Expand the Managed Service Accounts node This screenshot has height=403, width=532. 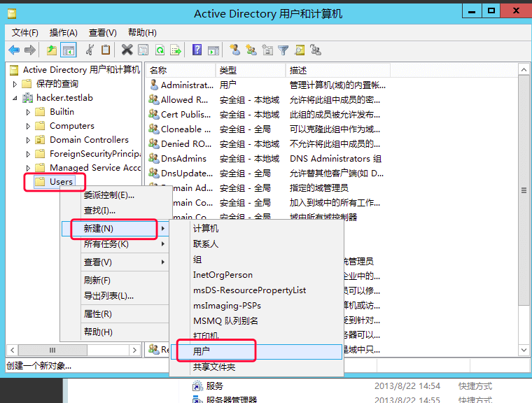[x=28, y=168]
